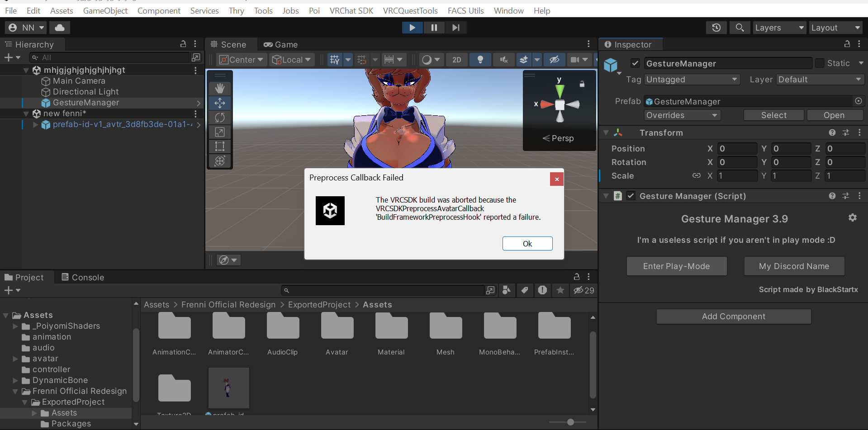868x430 pixels.
Task: Open scene camera settings
Action: [575, 60]
